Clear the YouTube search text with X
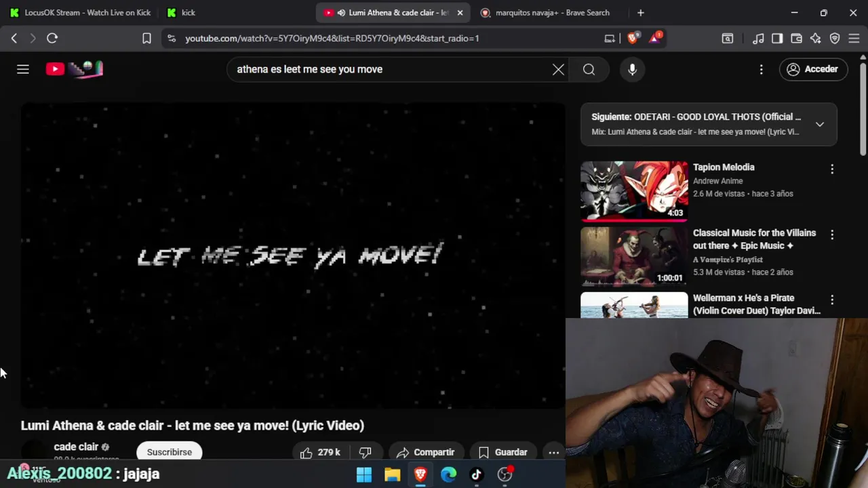This screenshot has height=488, width=868. coord(558,69)
